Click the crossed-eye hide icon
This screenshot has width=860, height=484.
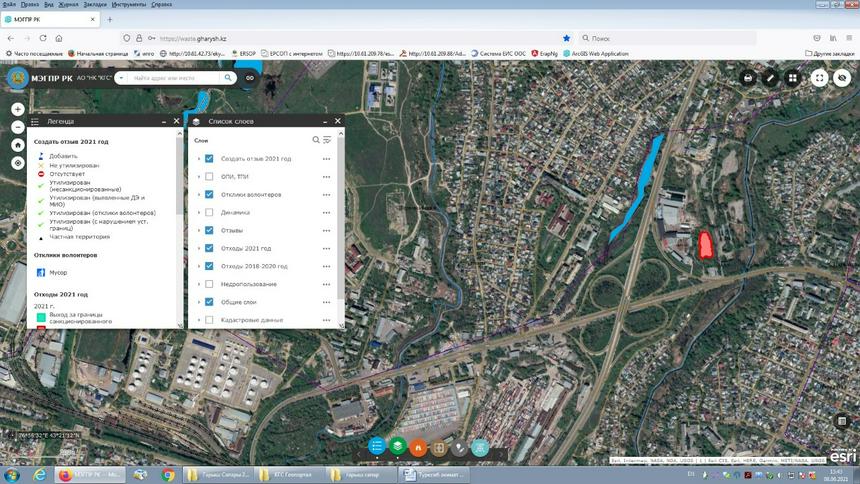pos(842,77)
